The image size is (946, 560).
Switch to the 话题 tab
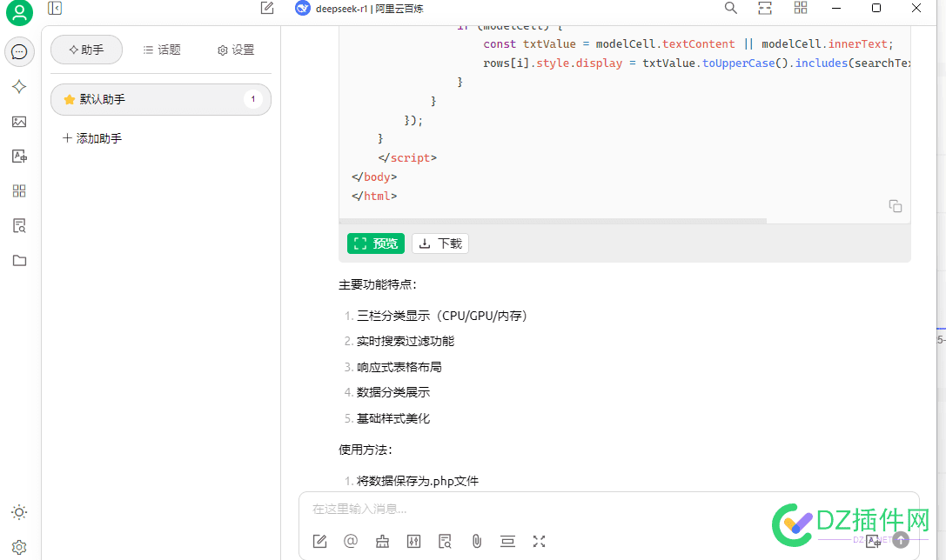tap(162, 50)
